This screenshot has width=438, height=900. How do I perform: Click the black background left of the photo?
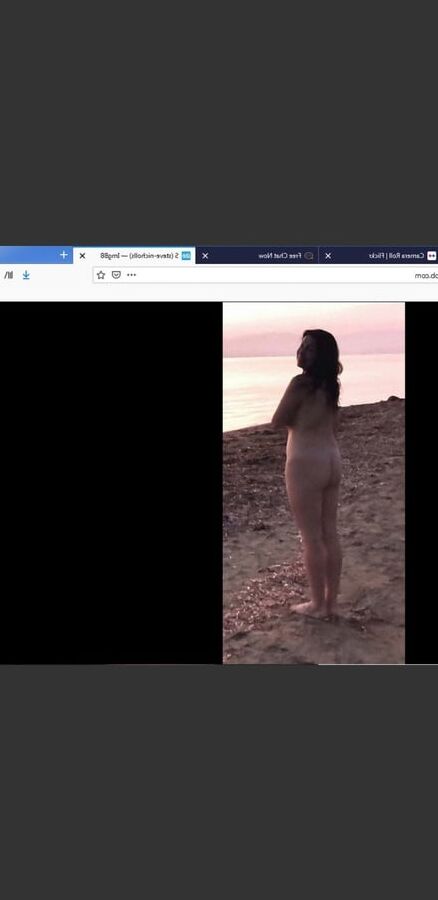tap(111, 483)
